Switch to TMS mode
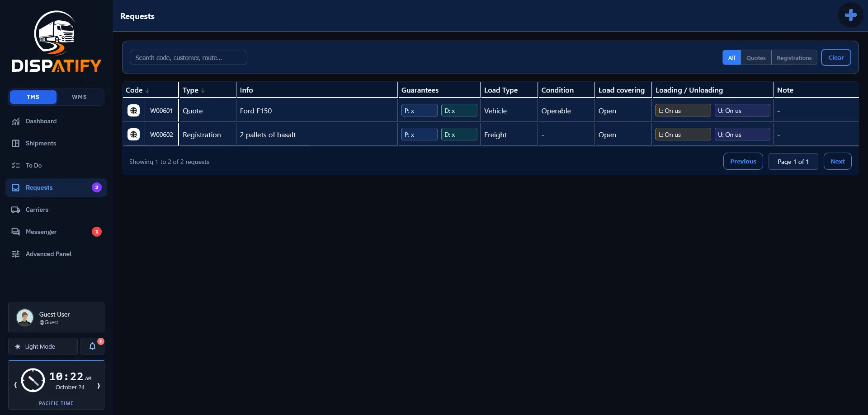This screenshot has width=868, height=415. (33, 97)
